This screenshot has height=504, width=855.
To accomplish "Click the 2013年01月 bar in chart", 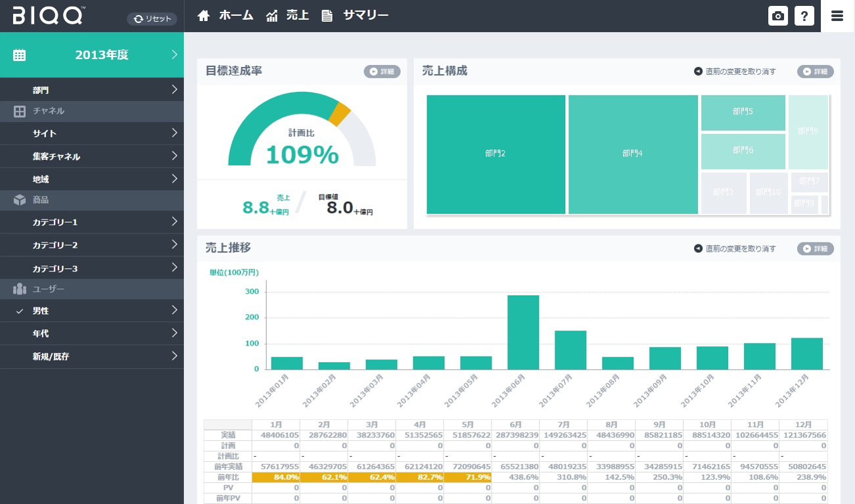I will [287, 363].
